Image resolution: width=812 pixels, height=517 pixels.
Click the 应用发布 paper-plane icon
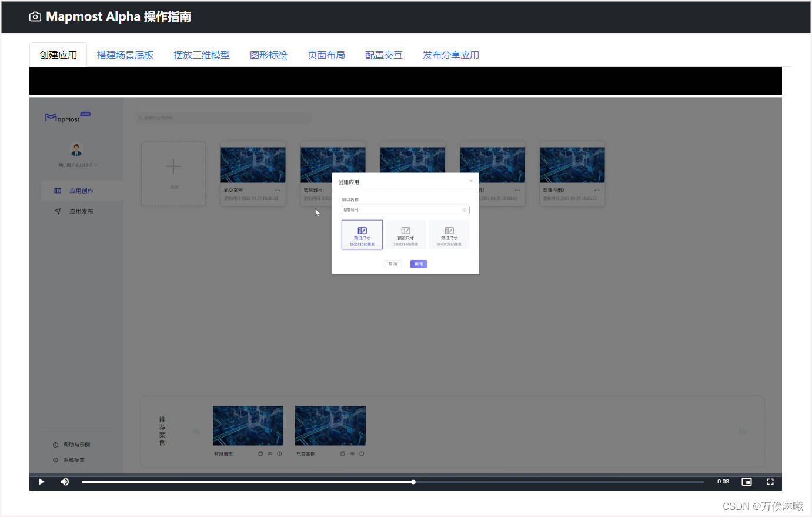[58, 211]
